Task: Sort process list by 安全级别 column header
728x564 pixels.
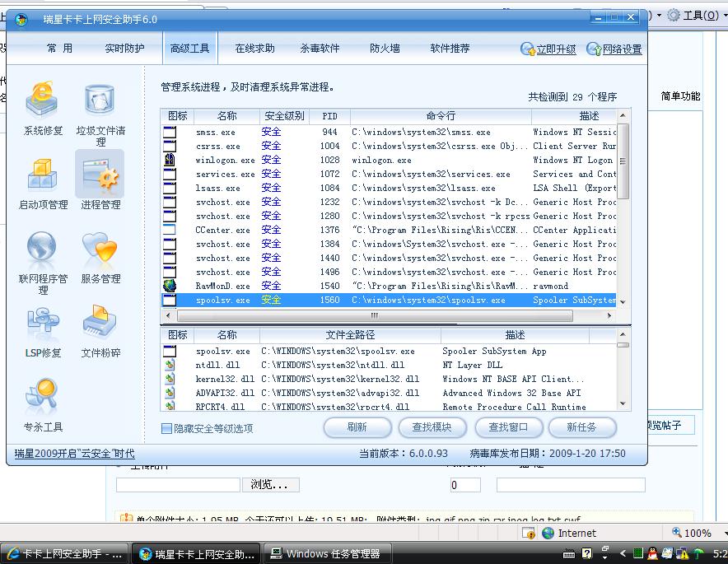Action: point(284,116)
